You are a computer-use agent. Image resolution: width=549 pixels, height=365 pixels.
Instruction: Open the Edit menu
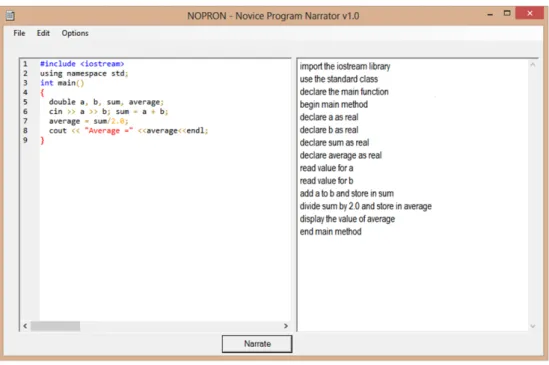tap(43, 33)
